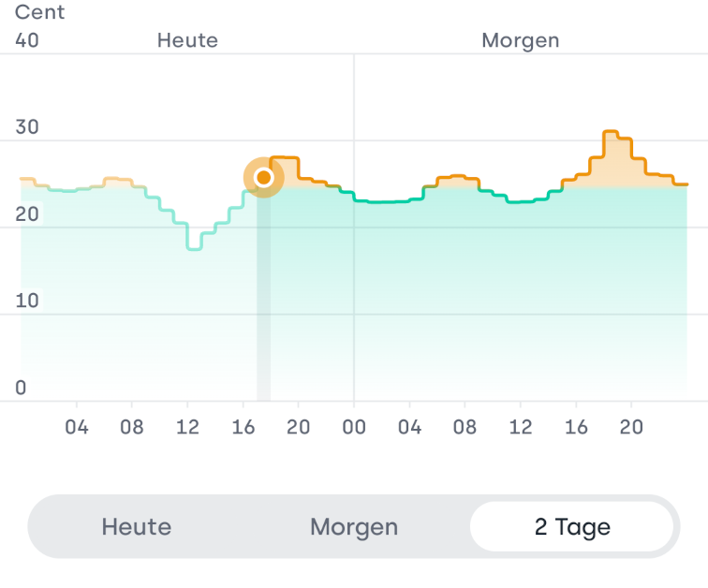The height and width of the screenshot is (588, 708).
Task: Click the Heute heading above the chart
Action: 187,40
